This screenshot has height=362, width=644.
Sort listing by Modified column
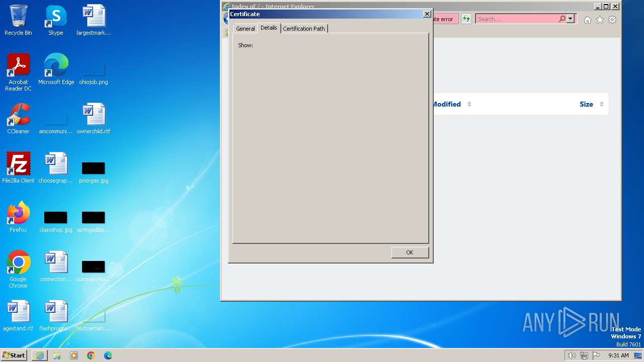[x=446, y=104]
